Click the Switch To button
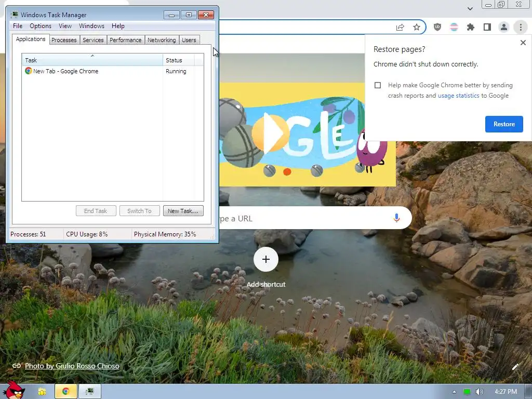This screenshot has width=532, height=399. 139,211
